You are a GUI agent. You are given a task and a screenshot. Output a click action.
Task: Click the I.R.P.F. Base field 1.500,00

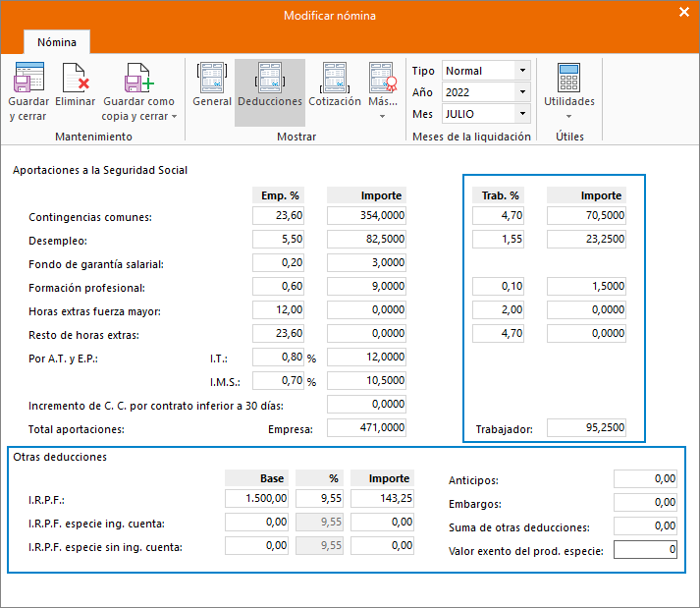[x=256, y=498]
